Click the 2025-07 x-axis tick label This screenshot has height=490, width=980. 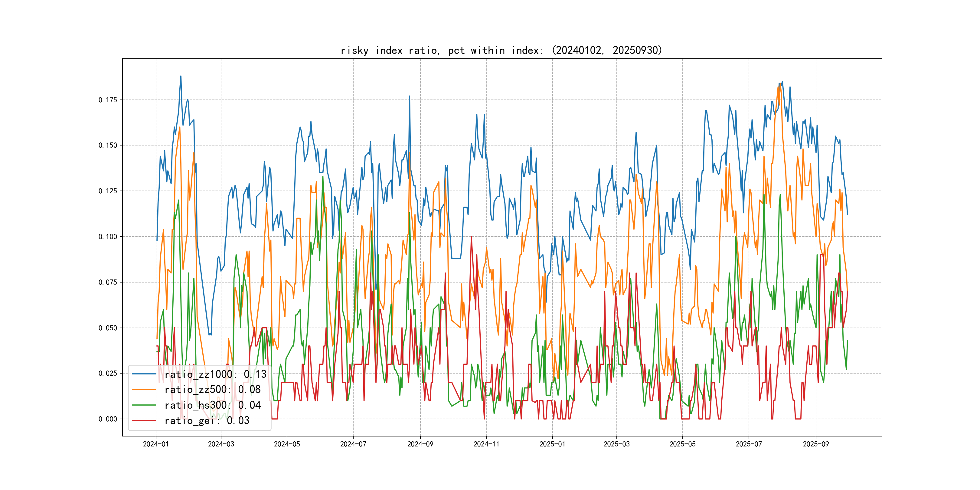[749, 444]
